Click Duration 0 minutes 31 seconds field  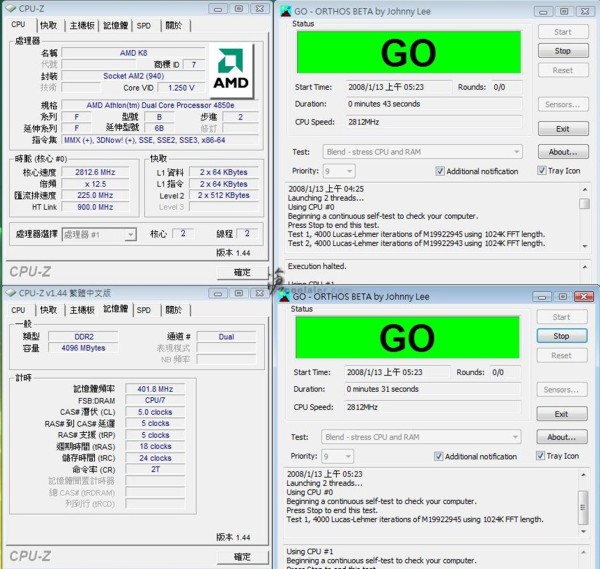pyautogui.click(x=432, y=389)
